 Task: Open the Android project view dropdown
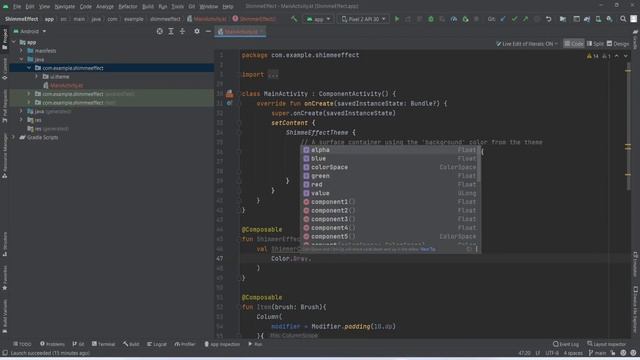[x=30, y=31]
